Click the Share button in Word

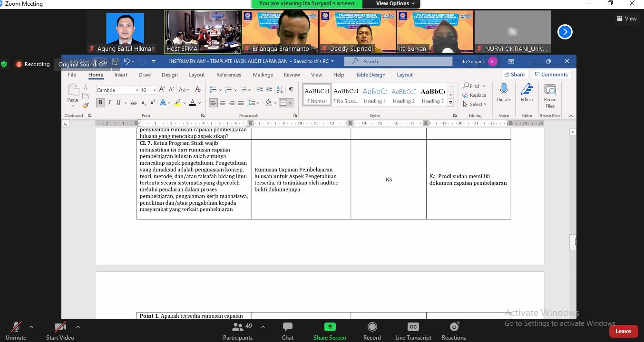(514, 75)
